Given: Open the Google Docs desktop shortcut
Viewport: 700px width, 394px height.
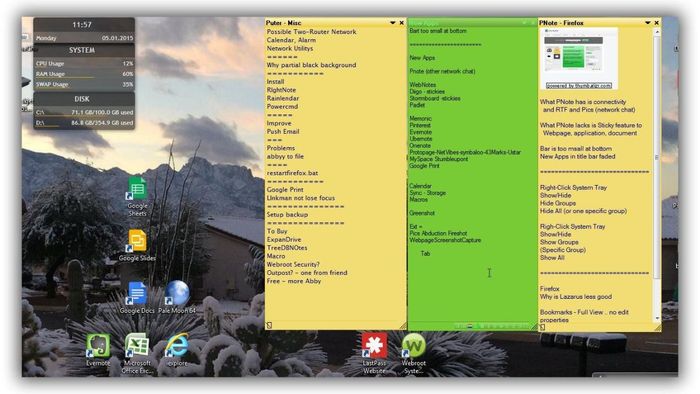Looking at the screenshot, I should [x=137, y=298].
